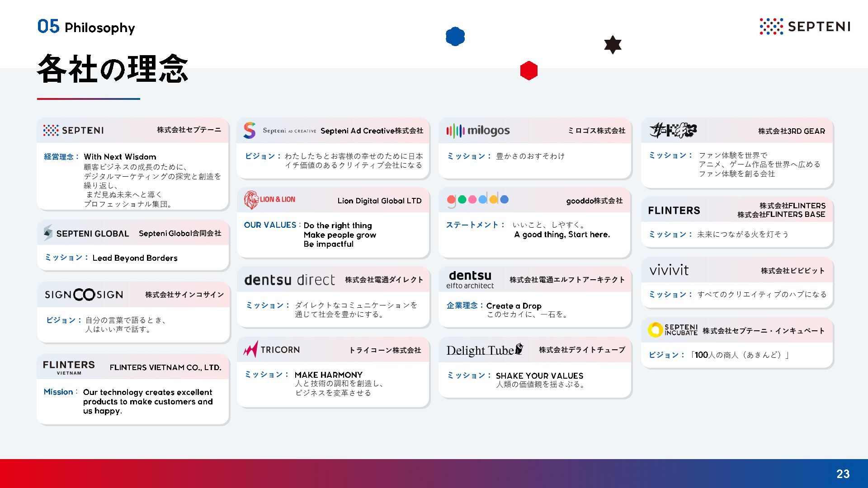
Task: Click the text 人類の価値観を揺さぶる。
Action: (x=542, y=385)
